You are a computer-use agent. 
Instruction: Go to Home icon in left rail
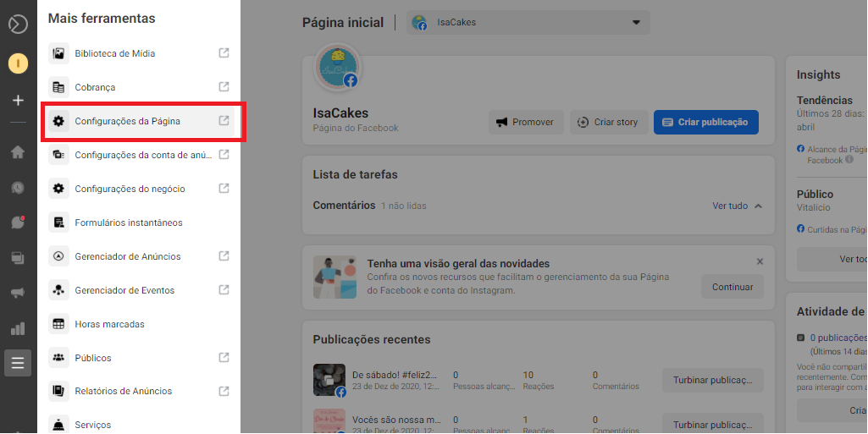(x=18, y=152)
